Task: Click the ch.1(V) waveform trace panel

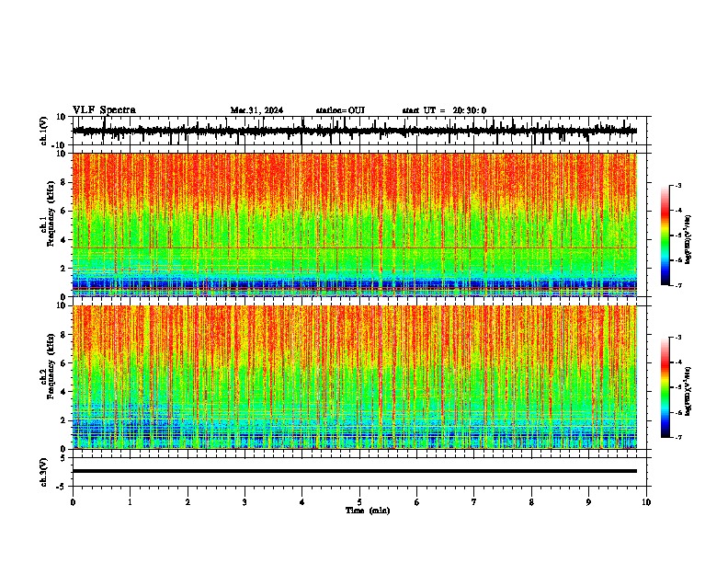Action: pyautogui.click(x=359, y=131)
